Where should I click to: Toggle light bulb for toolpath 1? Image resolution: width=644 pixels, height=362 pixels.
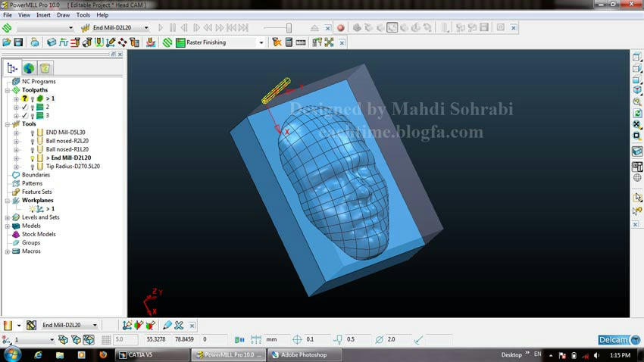pos(33,99)
